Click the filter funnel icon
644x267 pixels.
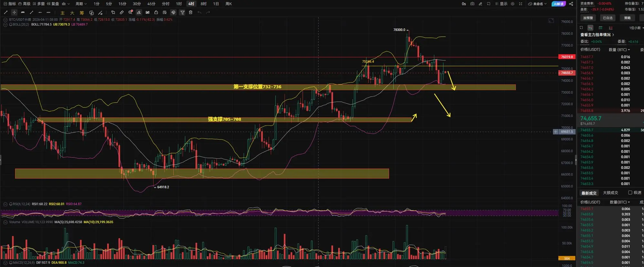(x=182, y=13)
